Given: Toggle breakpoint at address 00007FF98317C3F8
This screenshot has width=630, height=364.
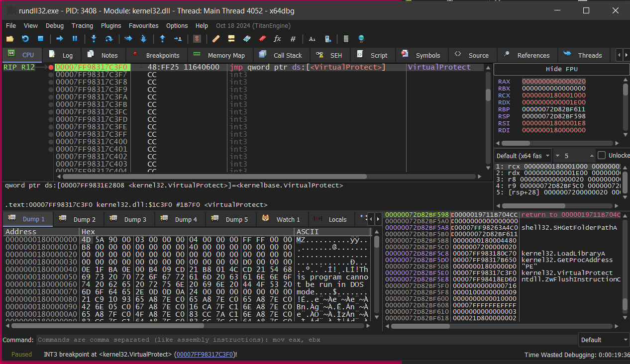Looking at the screenshot, I should pos(51,82).
